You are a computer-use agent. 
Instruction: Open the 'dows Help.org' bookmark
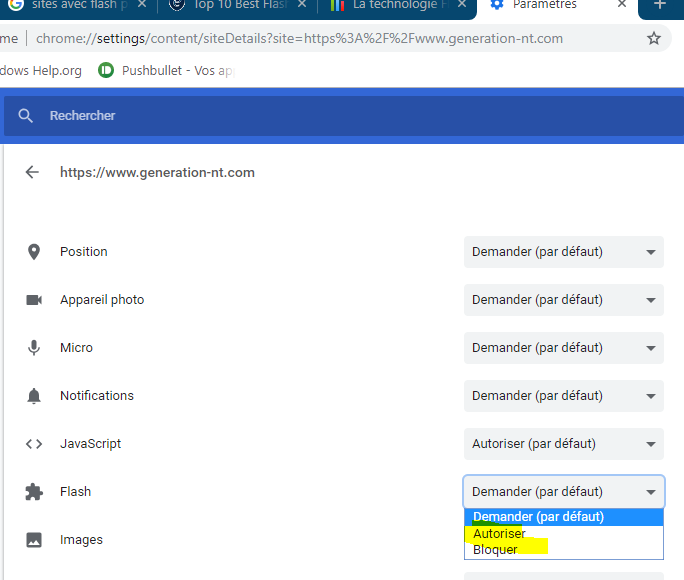click(x=41, y=71)
